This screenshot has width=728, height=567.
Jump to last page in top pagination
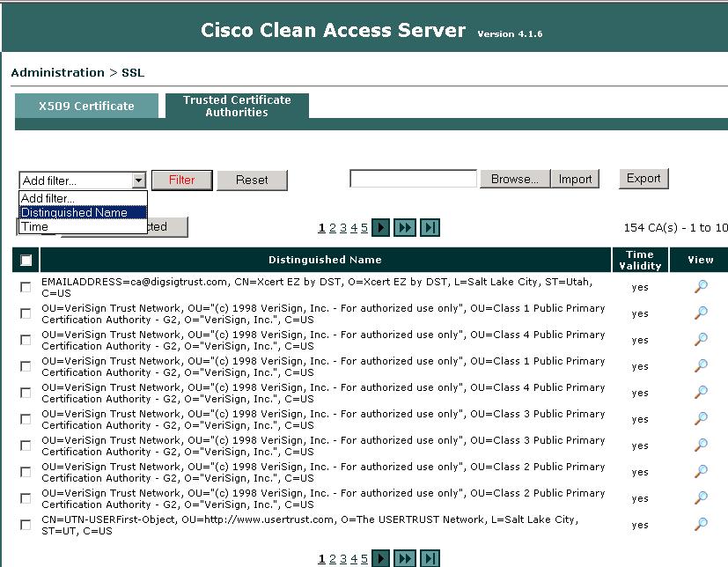(430, 227)
